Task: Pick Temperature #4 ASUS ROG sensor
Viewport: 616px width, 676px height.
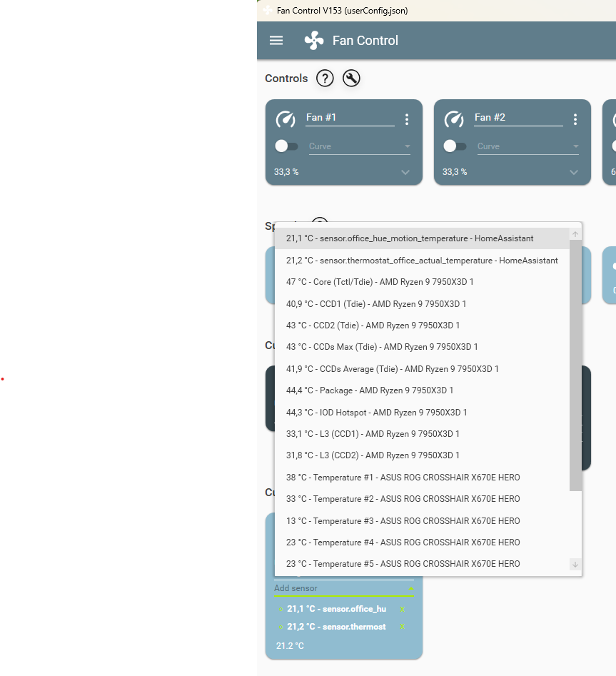Action: point(422,543)
